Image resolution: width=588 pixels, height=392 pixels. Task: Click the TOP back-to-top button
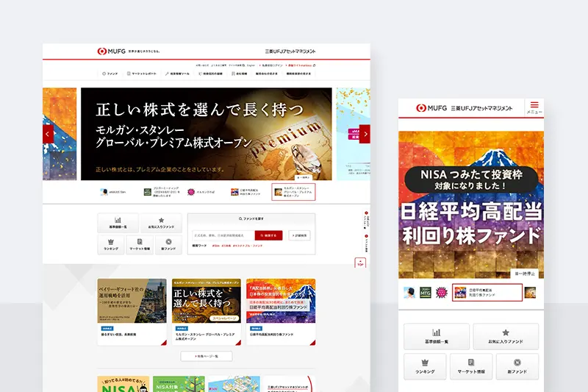point(360,263)
